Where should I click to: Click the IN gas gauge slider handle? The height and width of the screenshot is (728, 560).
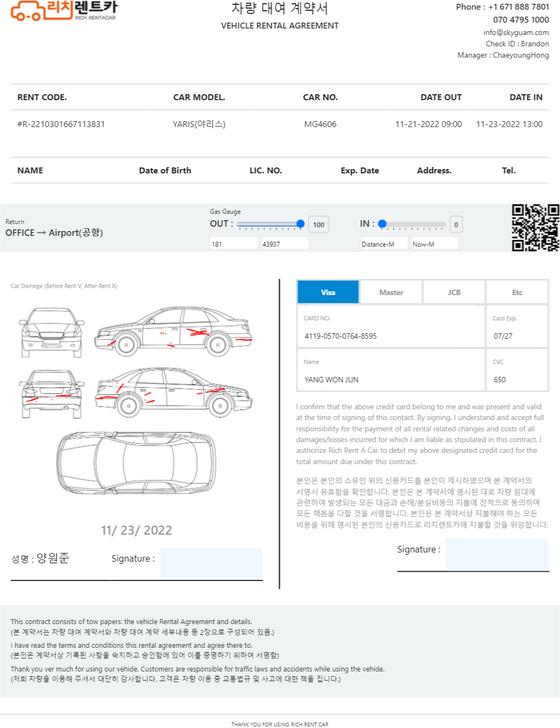coord(382,224)
